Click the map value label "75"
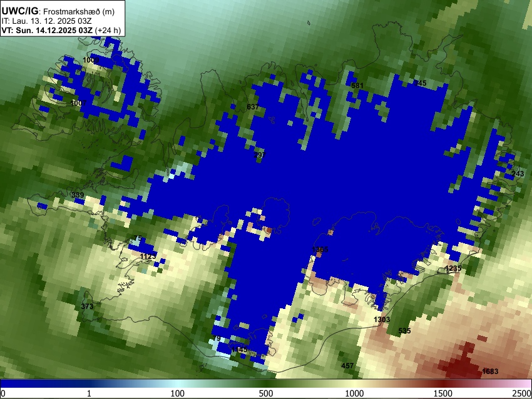 pos(138,238)
